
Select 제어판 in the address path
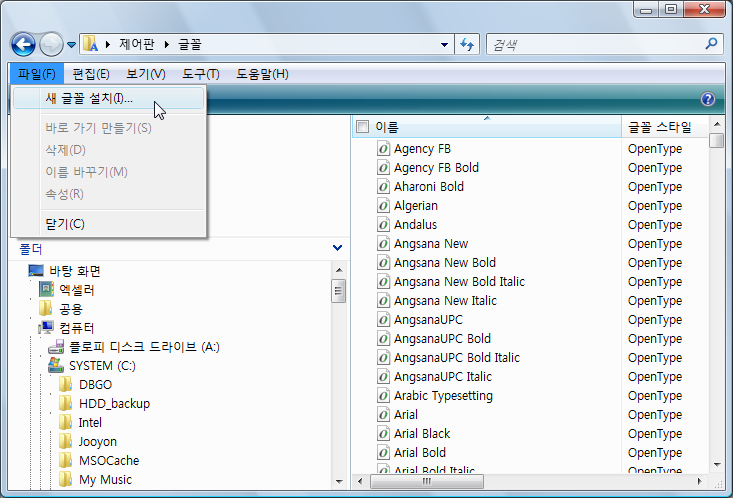pyautogui.click(x=137, y=44)
